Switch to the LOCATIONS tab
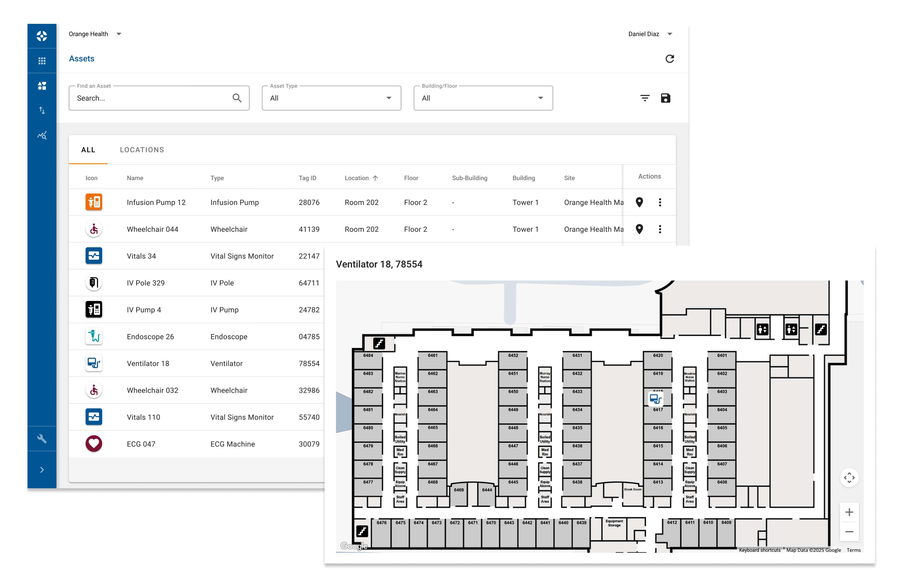 pos(142,150)
